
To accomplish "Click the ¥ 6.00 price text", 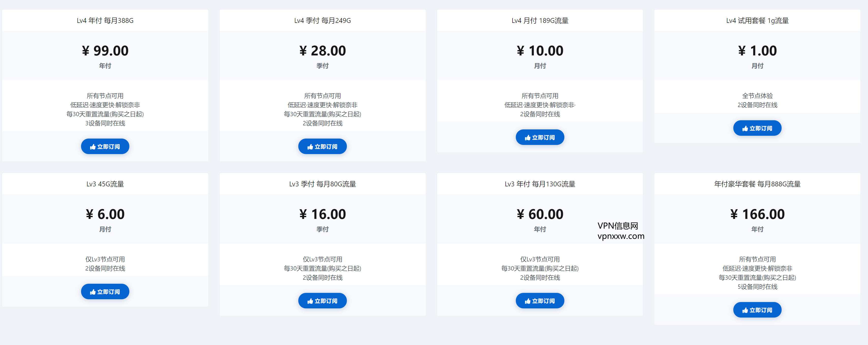I will tap(105, 215).
